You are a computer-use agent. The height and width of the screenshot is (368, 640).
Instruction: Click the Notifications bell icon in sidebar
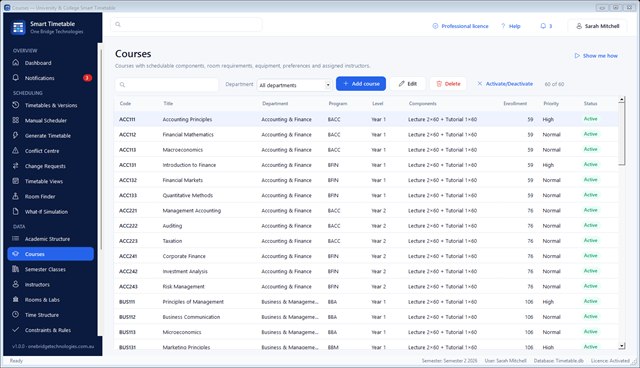tap(16, 78)
